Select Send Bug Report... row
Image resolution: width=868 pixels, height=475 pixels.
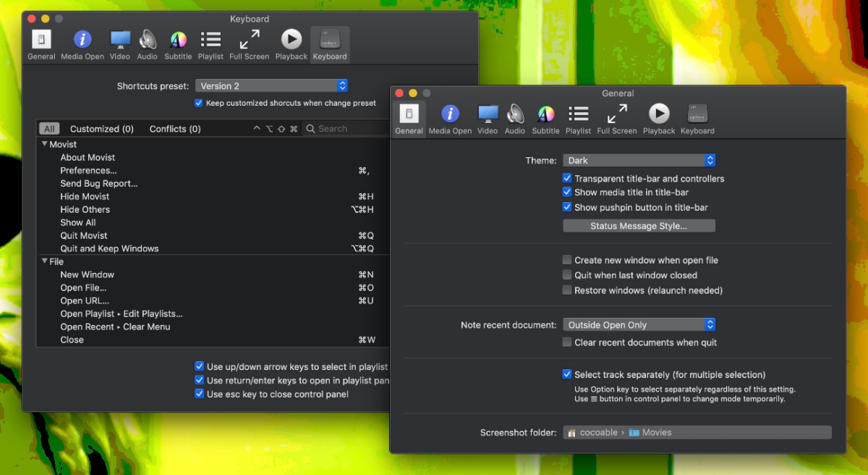[213, 183]
